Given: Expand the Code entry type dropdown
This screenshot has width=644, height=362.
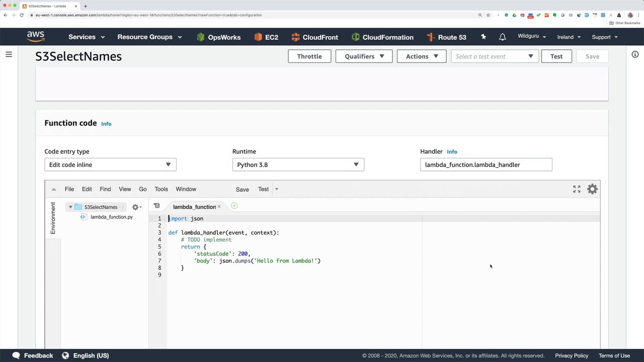Looking at the screenshot, I should coord(110,165).
